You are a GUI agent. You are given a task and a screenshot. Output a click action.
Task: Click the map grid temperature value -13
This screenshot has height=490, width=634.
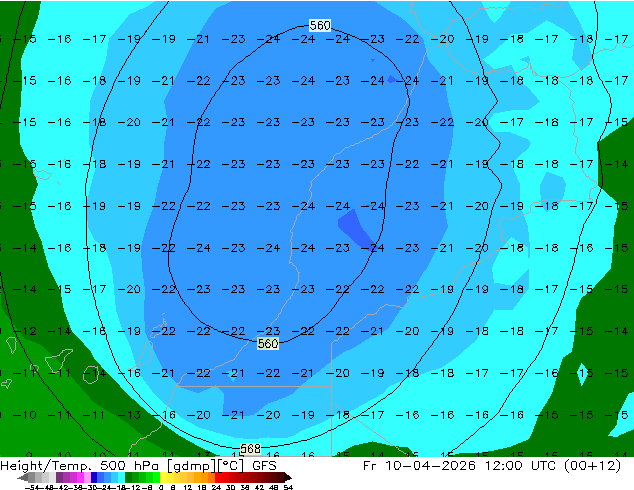pyautogui.click(x=129, y=415)
